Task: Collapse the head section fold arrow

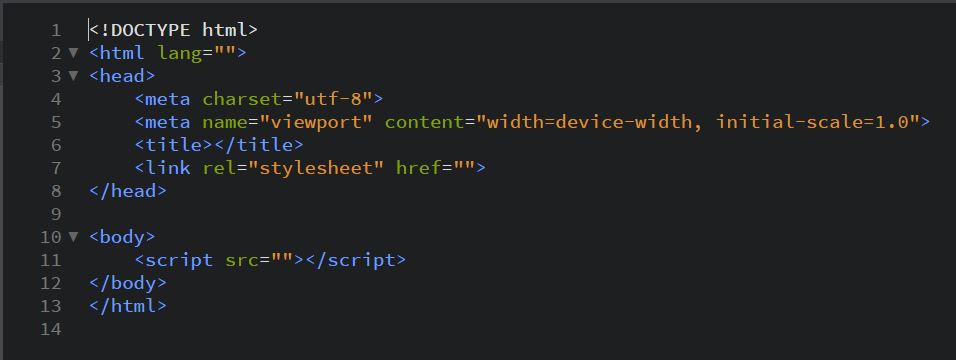Action: [x=73, y=76]
